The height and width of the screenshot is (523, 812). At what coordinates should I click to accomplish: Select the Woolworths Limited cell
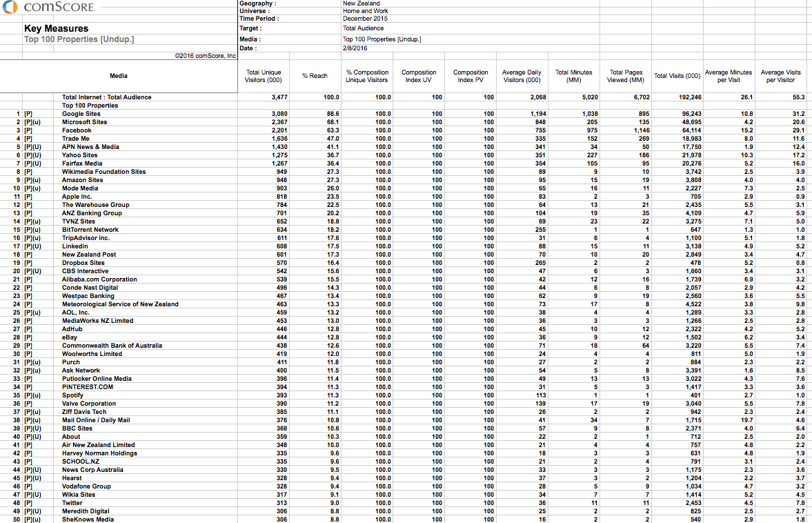tap(92, 354)
